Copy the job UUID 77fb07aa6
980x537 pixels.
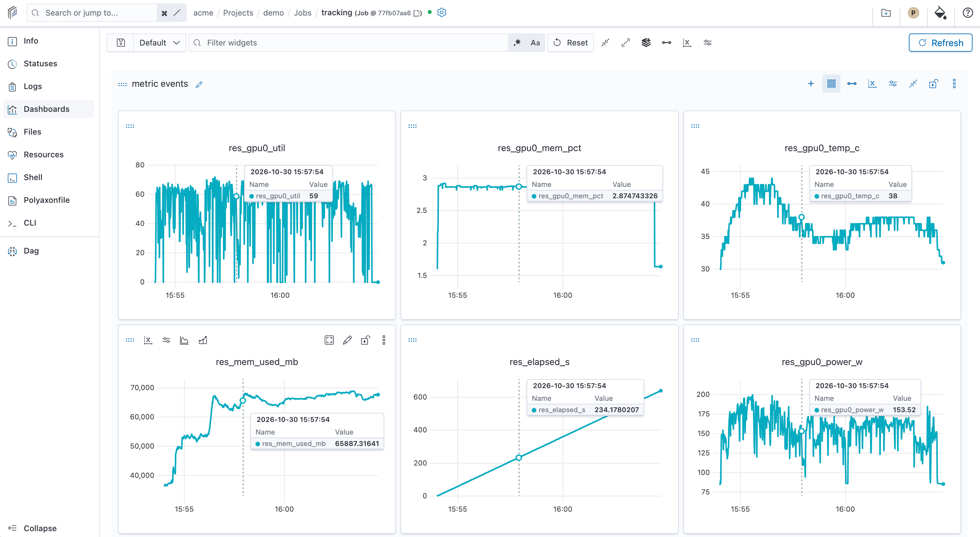click(417, 13)
